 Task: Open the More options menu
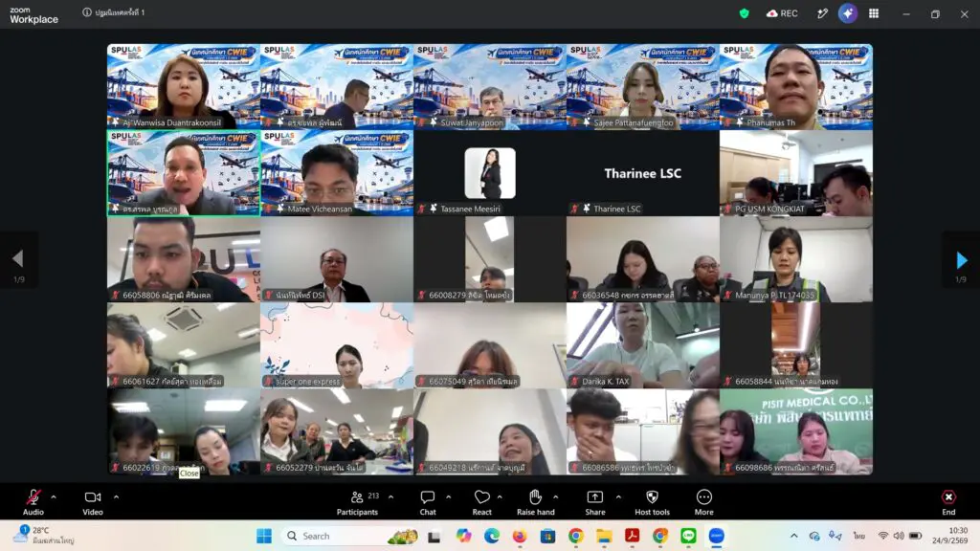point(703,502)
